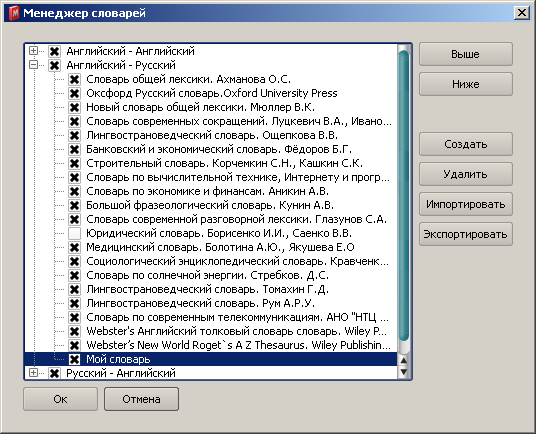The width and height of the screenshot is (536, 434).
Task: Collapse the Английский - Русский group
Action: (33, 65)
